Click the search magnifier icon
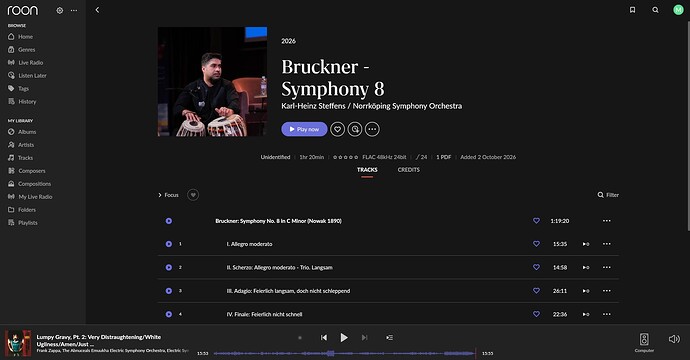Screen dimensions: 690x360 click(x=655, y=10)
